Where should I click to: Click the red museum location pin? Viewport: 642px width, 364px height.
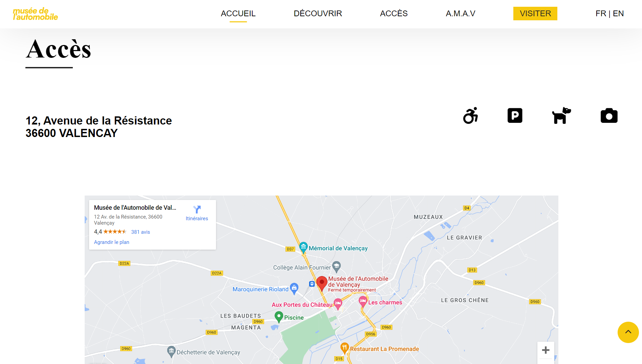(x=322, y=283)
